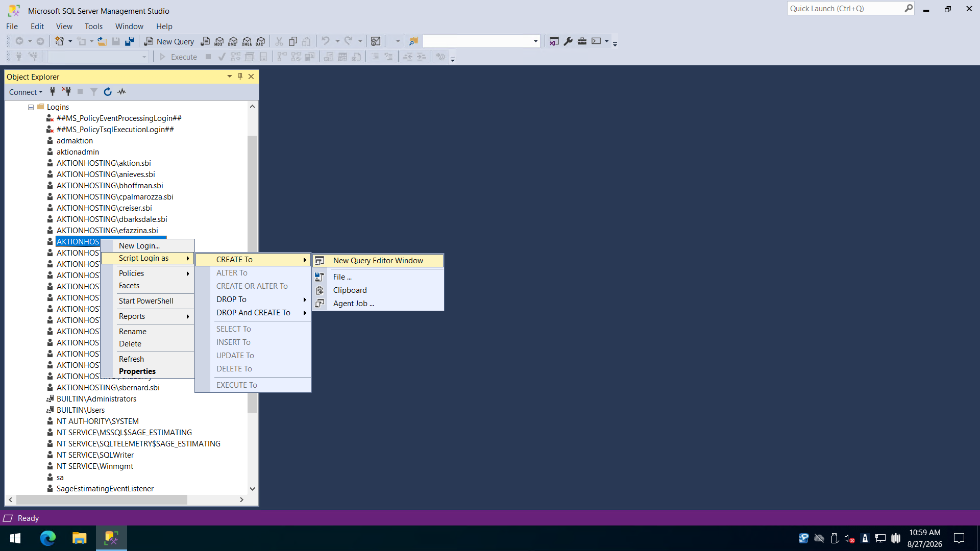980x551 pixels.
Task: Choose Agent Job ... in the script submenu
Action: pyautogui.click(x=378, y=304)
